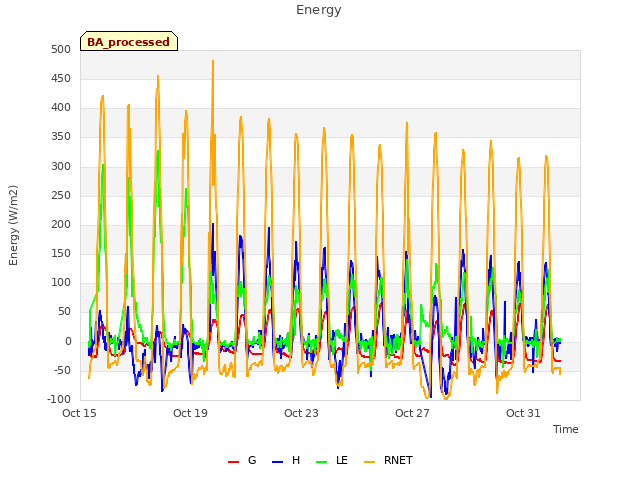Click the 300 y-axis tick label
Image resolution: width=640 pixels, height=480 pixels.
(61, 167)
